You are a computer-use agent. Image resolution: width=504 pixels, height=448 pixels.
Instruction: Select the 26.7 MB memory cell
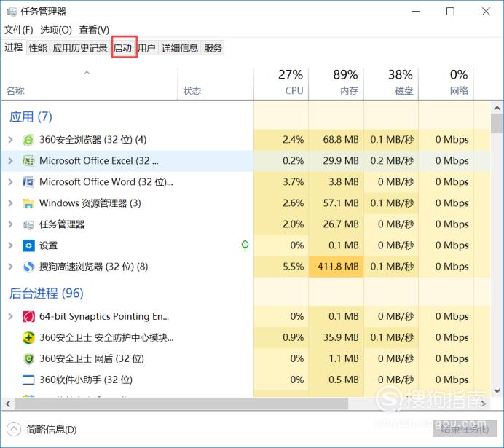(336, 224)
